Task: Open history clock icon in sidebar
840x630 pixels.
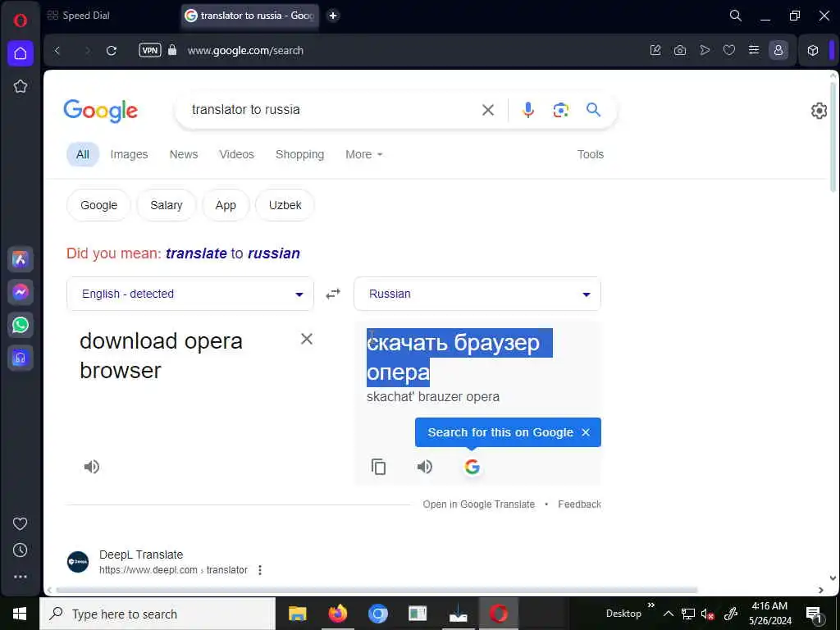Action: click(21, 550)
